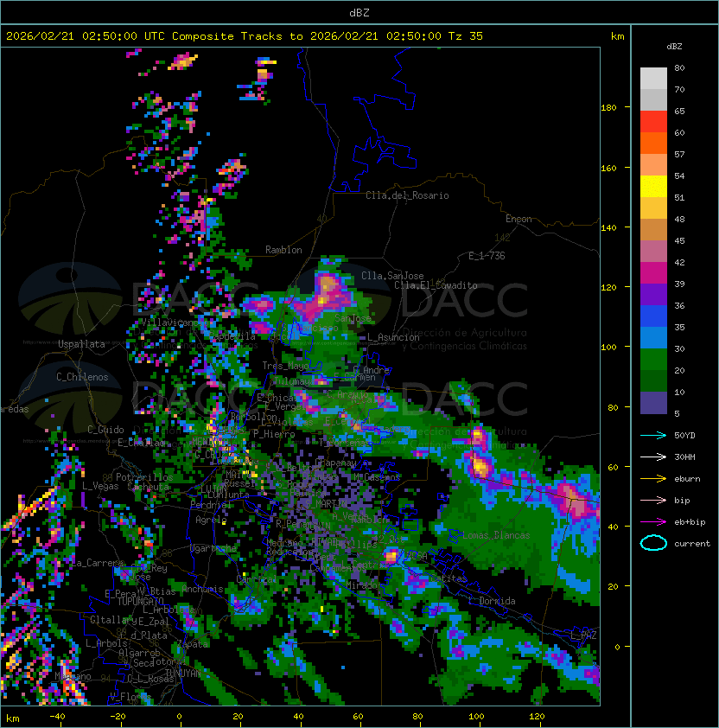Click the dBZ heading above the color scale
719x728 pixels.
[674, 47]
